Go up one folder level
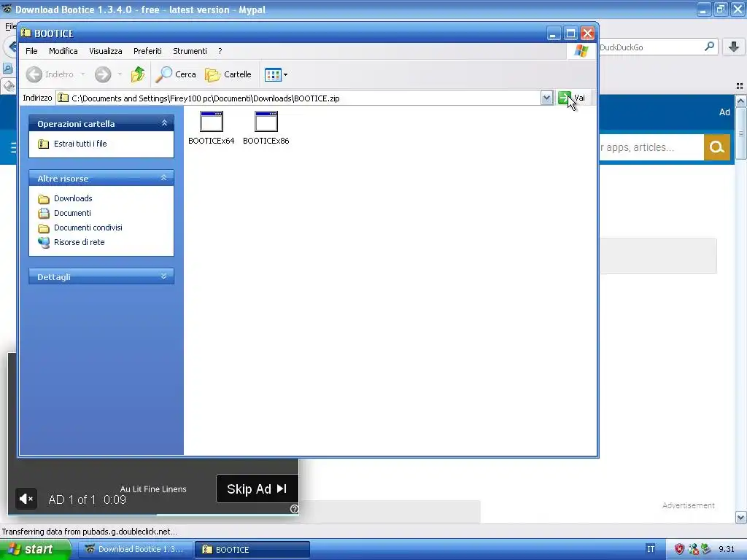 point(138,74)
